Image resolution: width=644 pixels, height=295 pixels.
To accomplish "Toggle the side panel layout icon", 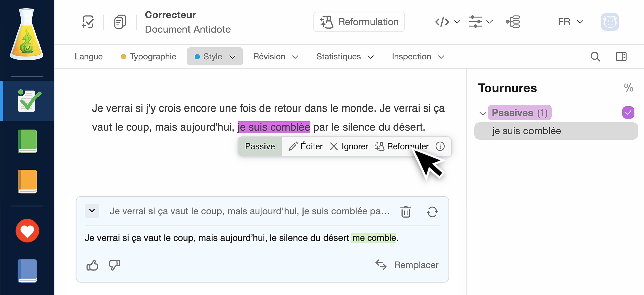I will [x=621, y=56].
